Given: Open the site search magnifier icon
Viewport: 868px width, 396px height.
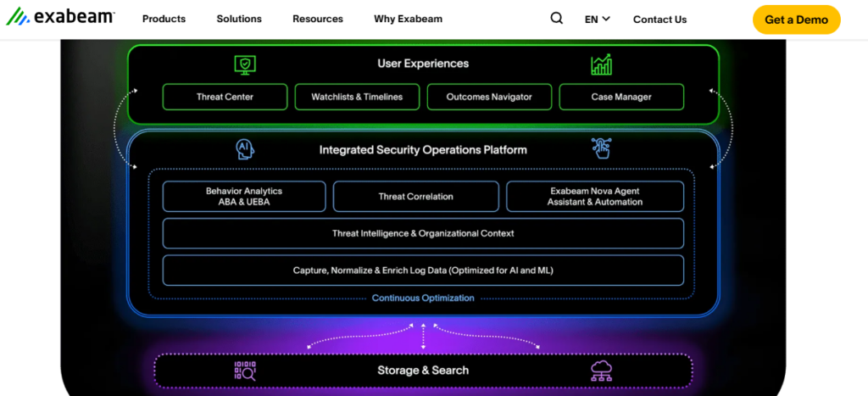Looking at the screenshot, I should pos(556,19).
